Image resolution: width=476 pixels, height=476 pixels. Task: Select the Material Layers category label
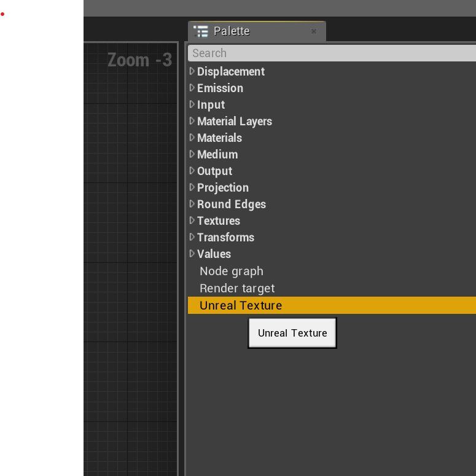[235, 122]
